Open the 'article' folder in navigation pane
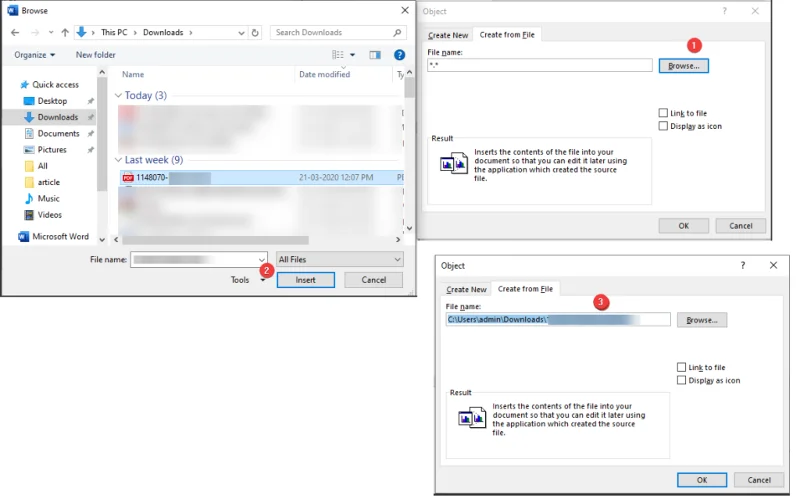The width and height of the screenshot is (800, 499). pos(42,183)
